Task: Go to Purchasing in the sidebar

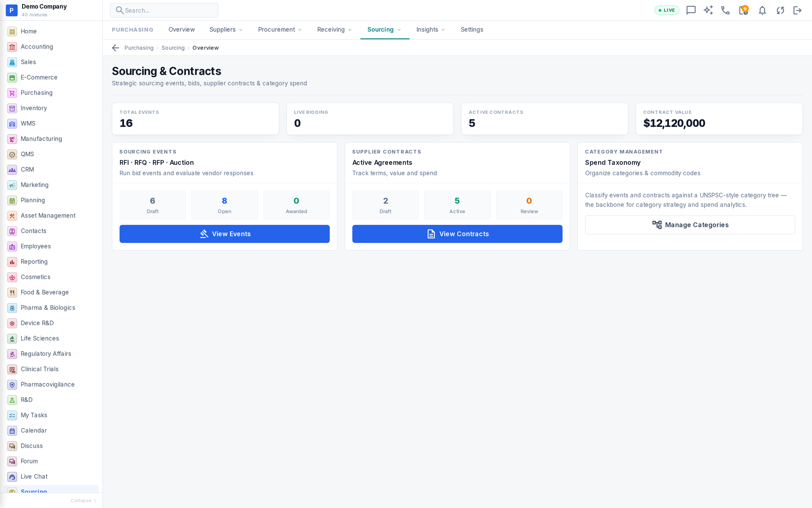Action: click(51, 93)
